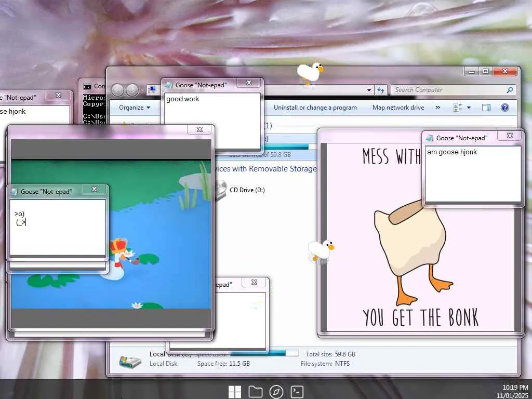Click 'Total size: 59.8 GB' in the details pane
Screen dimensions: 532x399
(x=330, y=354)
